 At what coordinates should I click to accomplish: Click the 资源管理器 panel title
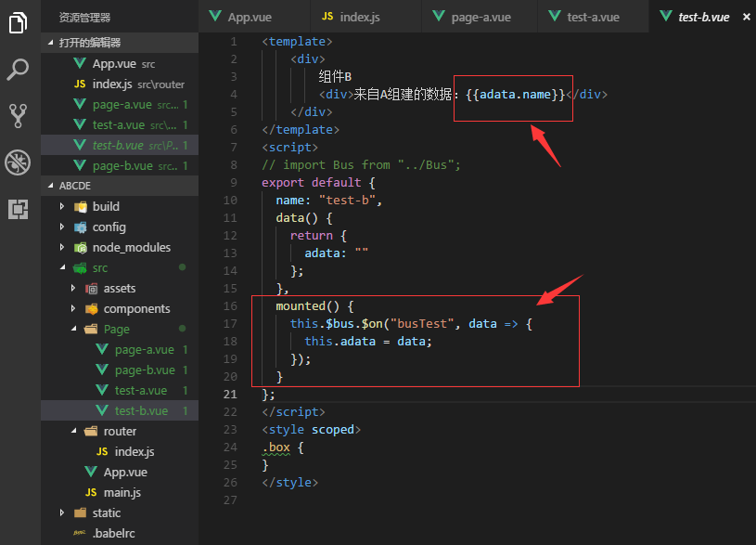[84, 18]
